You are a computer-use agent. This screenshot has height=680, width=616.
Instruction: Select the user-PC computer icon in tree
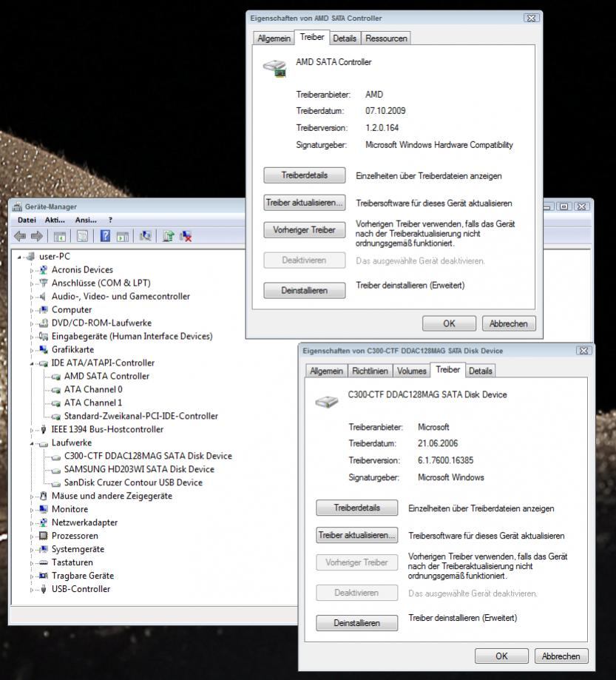(x=30, y=257)
